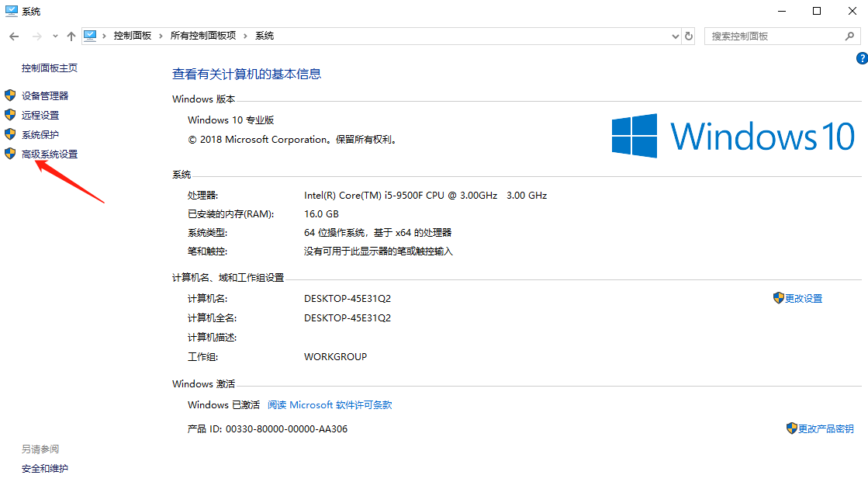This screenshot has height=489, width=868.
Task: Click the Windows 10 logo image
Action: click(733, 137)
